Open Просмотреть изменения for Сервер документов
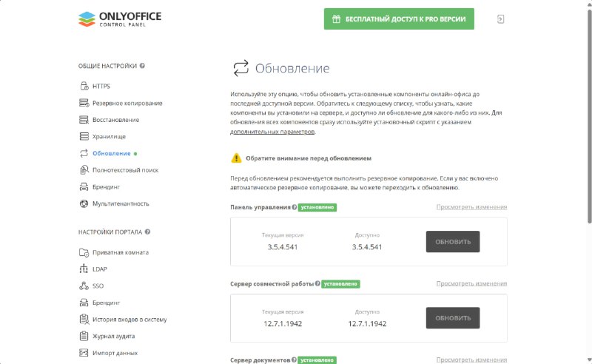Screen dimensions: 592x364 tap(471, 360)
